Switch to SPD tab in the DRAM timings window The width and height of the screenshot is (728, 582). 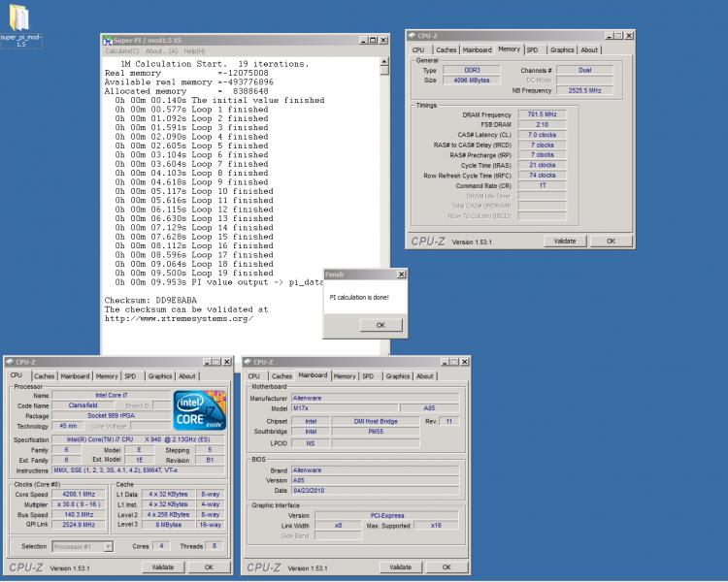coord(532,49)
